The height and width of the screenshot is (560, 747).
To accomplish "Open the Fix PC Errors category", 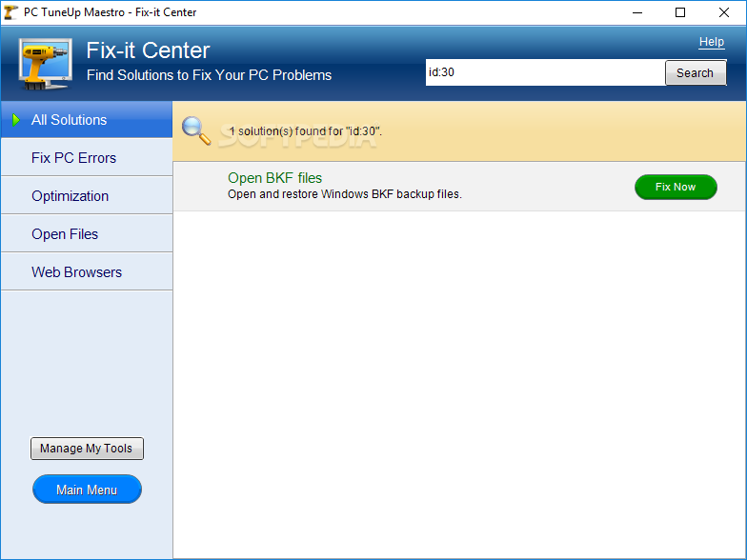I will click(87, 158).
